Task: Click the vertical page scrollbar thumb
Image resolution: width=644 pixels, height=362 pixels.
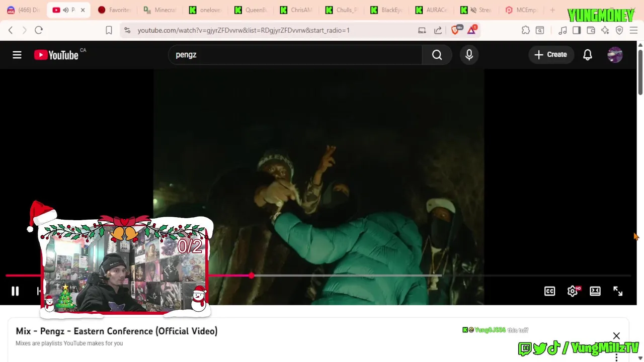Action: tap(640, 71)
